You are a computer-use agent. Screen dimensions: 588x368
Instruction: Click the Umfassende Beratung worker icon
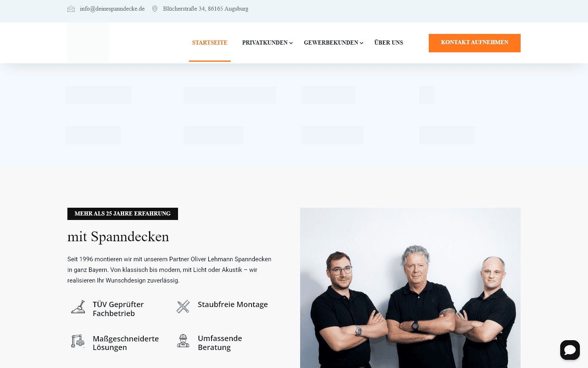pyautogui.click(x=183, y=341)
